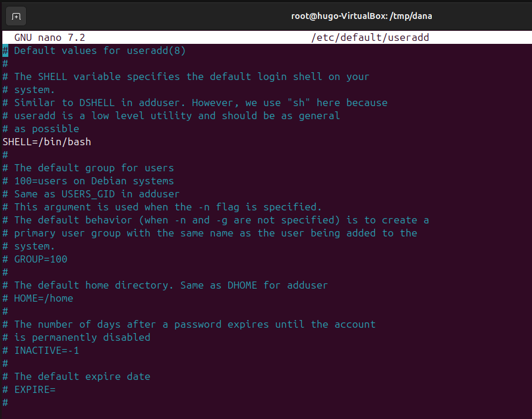Click the 'Same as USERS_GID in adduser' line
Screen dimensions: 532x419
(x=97, y=194)
